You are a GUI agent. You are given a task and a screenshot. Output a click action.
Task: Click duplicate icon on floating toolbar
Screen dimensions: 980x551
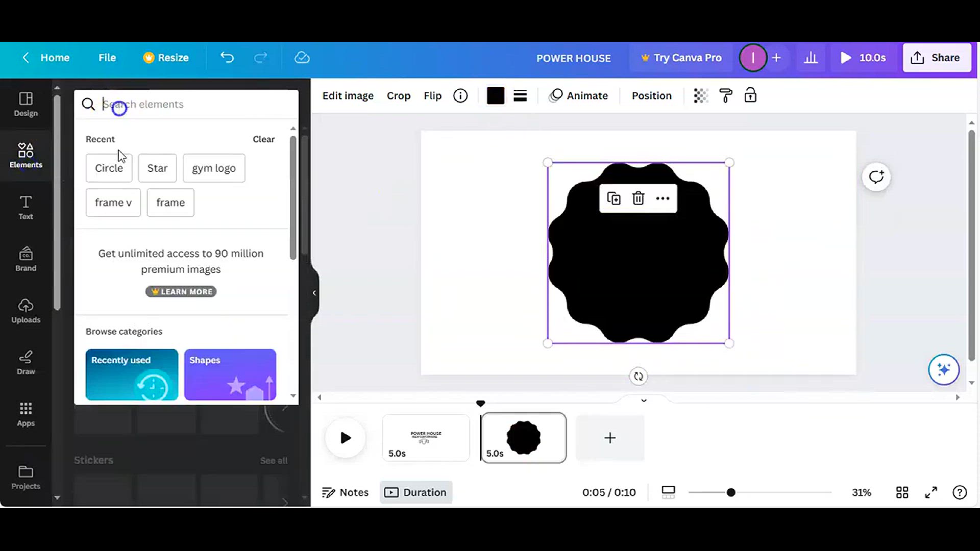coord(614,198)
